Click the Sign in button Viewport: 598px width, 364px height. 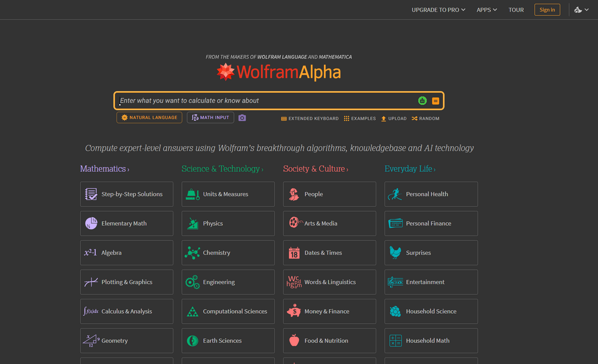[547, 10]
